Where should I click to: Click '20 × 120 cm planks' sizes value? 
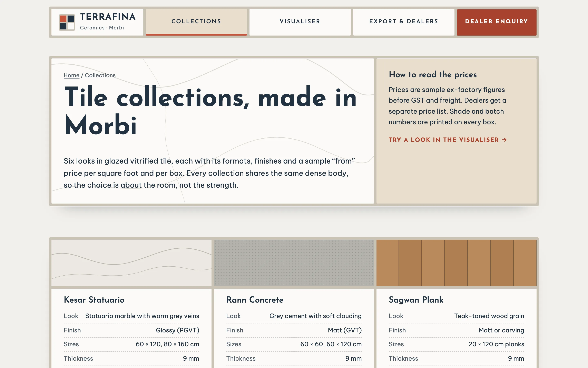pos(496,344)
